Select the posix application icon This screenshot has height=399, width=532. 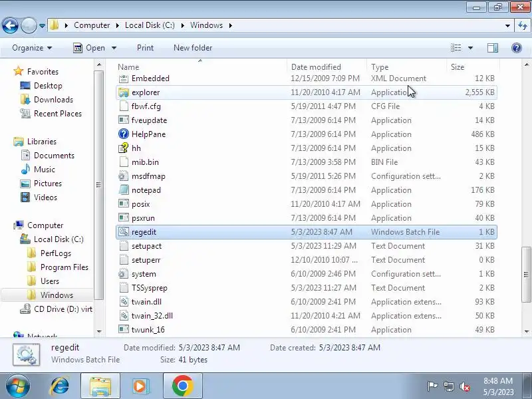[124, 204]
